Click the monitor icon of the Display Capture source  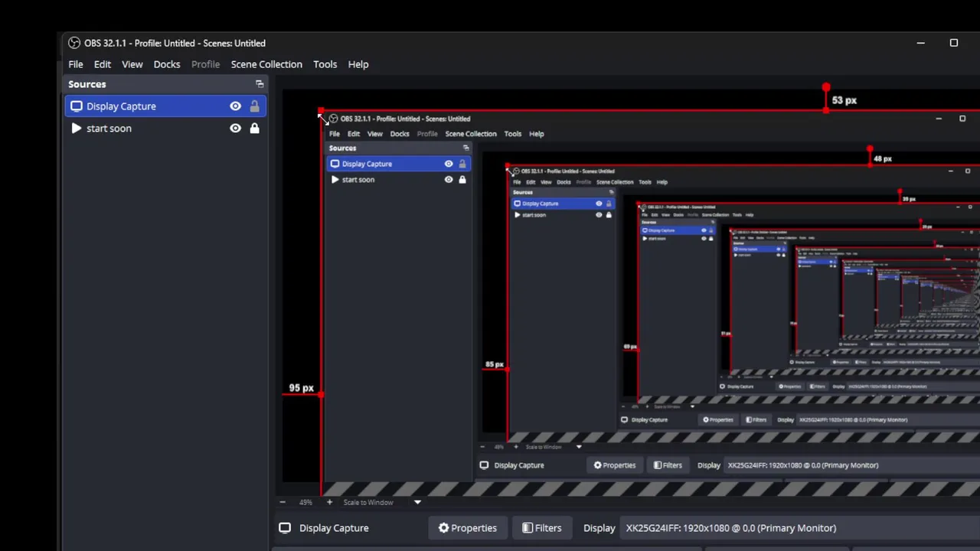(77, 106)
